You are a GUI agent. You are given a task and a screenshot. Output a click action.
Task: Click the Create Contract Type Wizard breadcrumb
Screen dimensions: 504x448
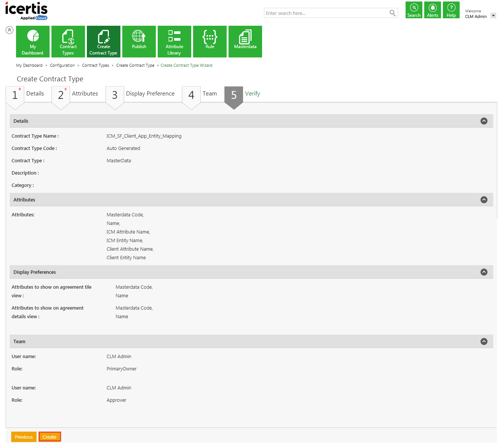pos(186,65)
